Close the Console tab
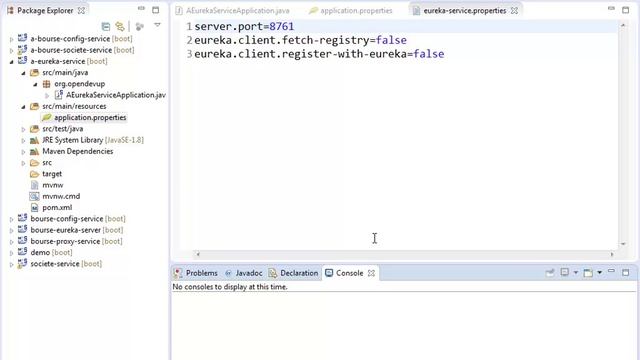640x360 pixels. tap(371, 273)
